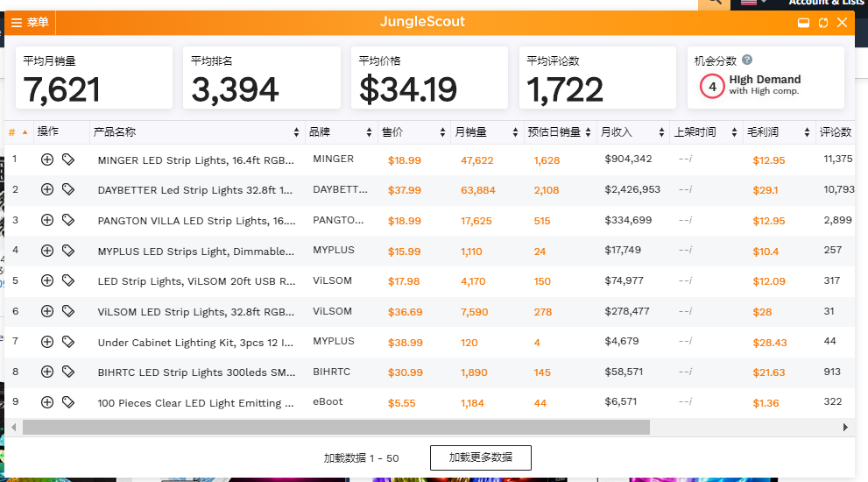Image resolution: width=868 pixels, height=482 pixels.
Task: Click tag icon for PANGTON VILLA row
Action: (68, 220)
